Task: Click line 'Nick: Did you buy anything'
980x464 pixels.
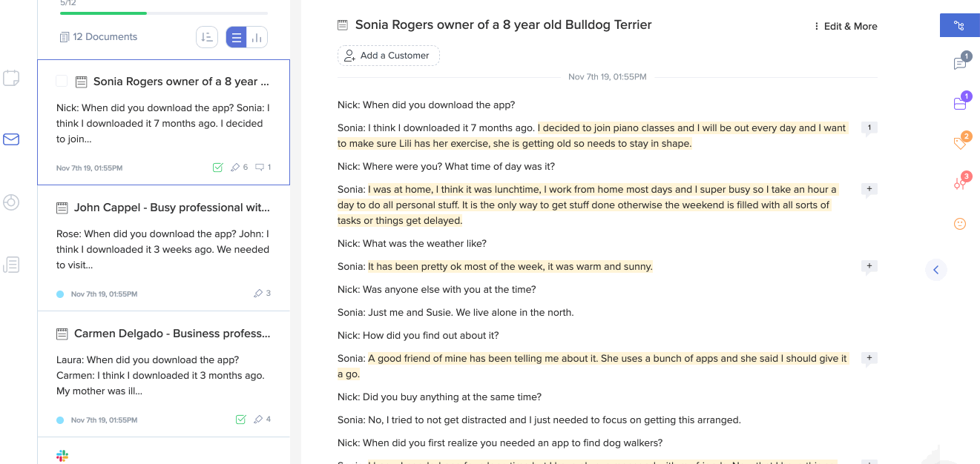Action: (440, 397)
